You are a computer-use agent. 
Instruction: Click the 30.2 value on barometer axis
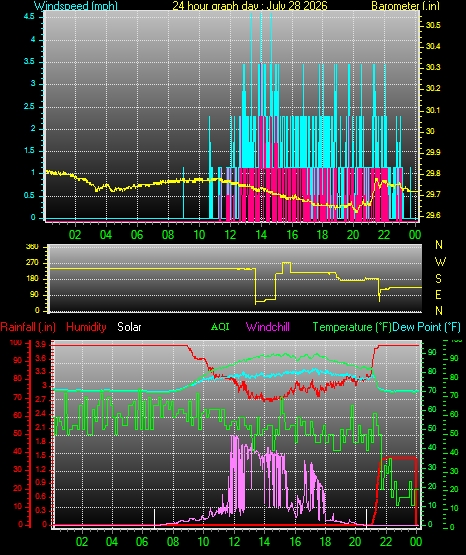pyautogui.click(x=433, y=88)
